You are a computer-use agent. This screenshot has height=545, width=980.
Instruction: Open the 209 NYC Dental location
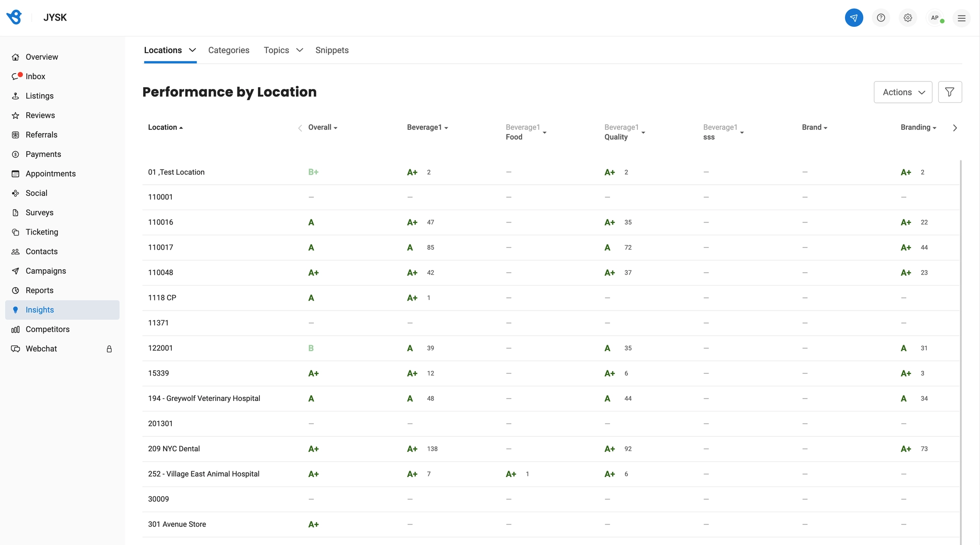[x=174, y=449]
